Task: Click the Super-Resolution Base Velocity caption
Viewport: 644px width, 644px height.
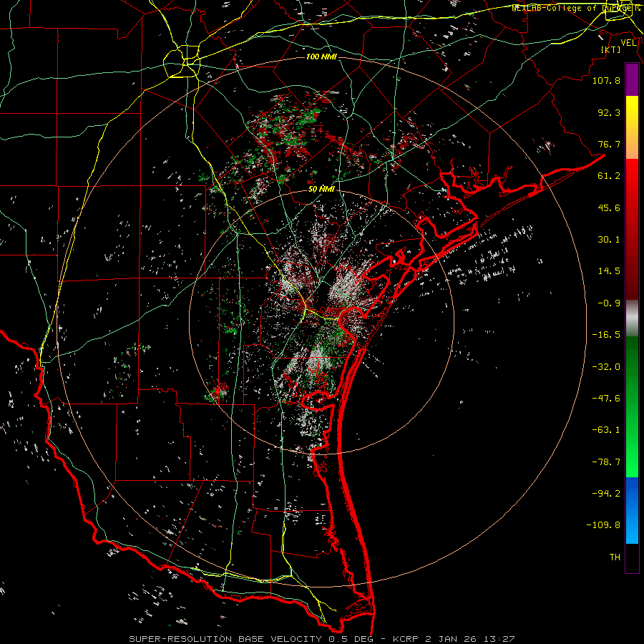Action: 321,639
